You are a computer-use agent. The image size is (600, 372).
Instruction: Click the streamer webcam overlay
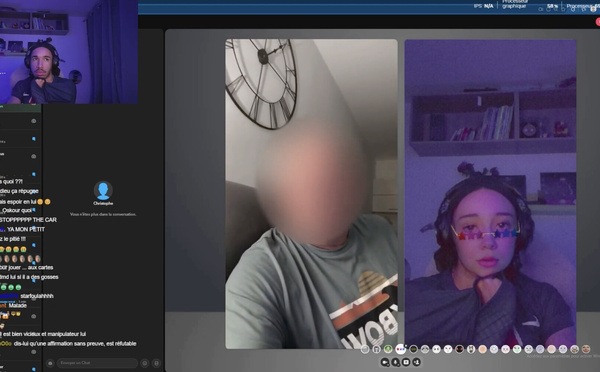coord(69,52)
